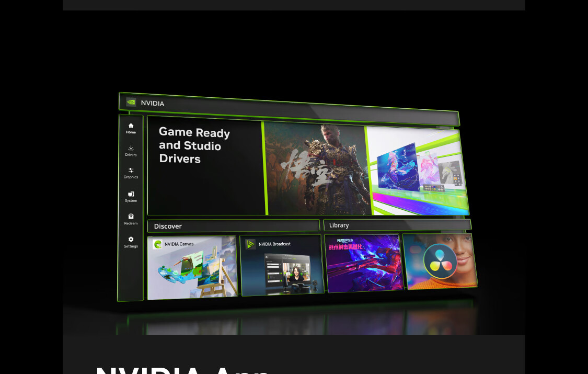Image resolution: width=588 pixels, height=374 pixels.
Task: Select the Library section header
Action: 397,225
